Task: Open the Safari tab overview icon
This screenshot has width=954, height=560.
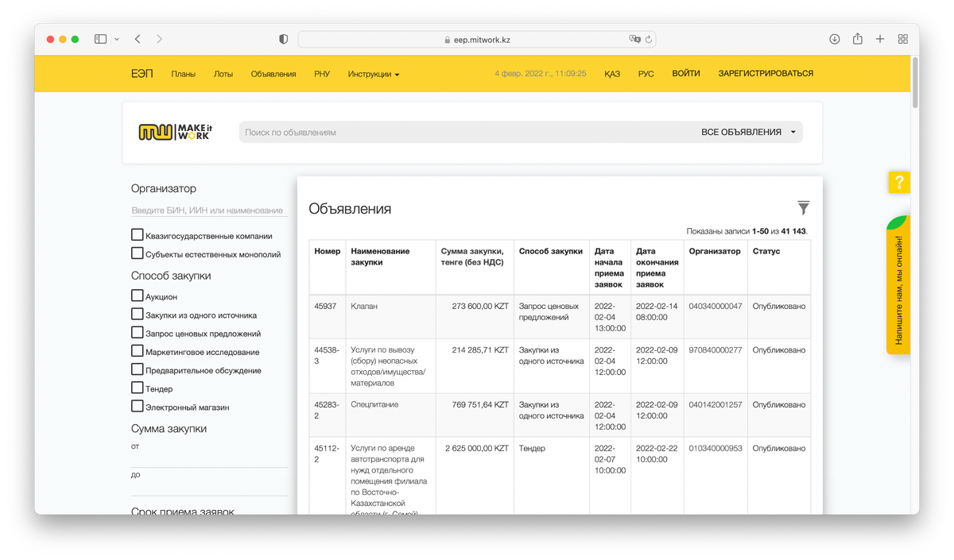Action: [902, 37]
